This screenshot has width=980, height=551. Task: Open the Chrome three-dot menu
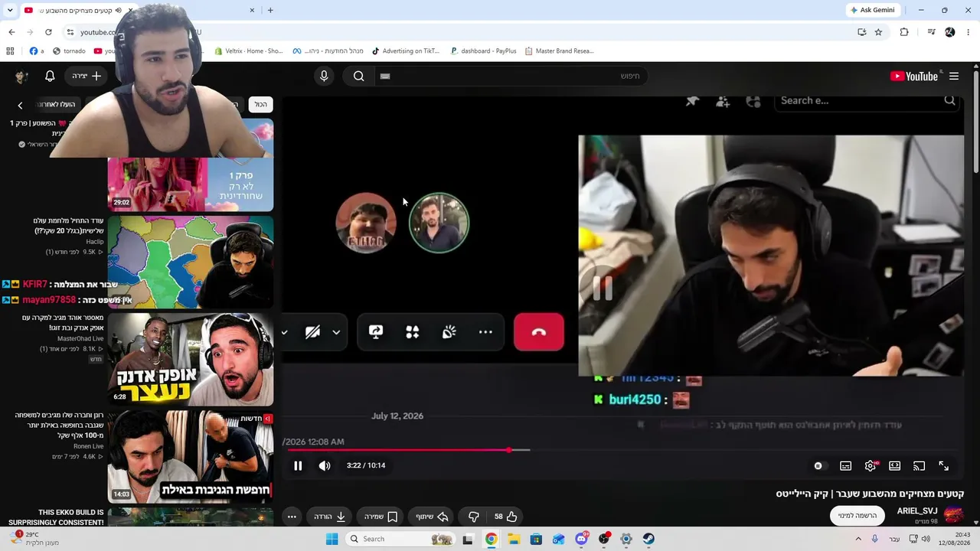pyautogui.click(x=969, y=32)
